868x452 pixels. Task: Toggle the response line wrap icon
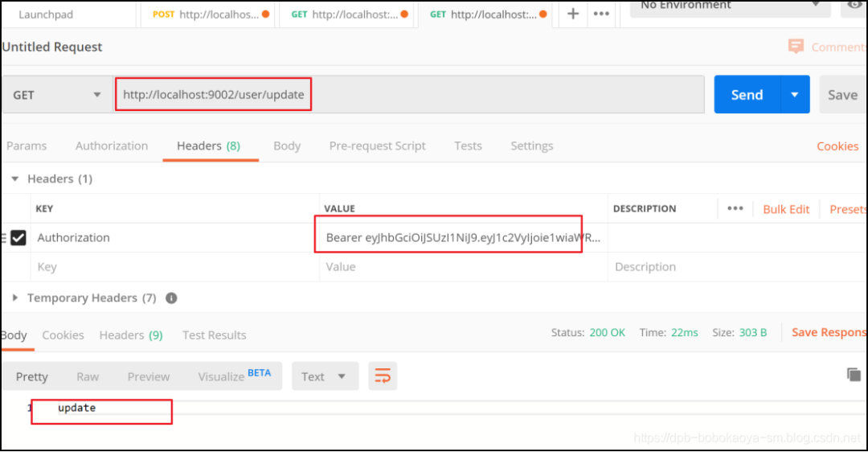pos(383,376)
